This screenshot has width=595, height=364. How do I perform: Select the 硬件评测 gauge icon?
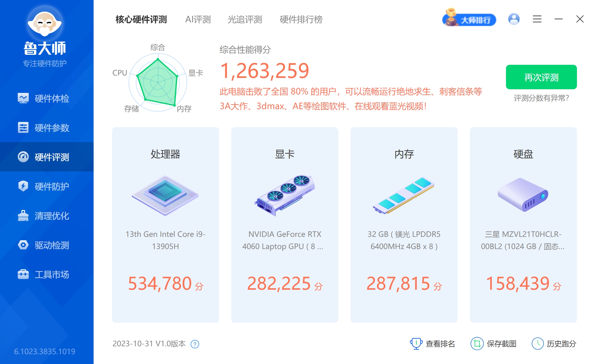click(23, 157)
